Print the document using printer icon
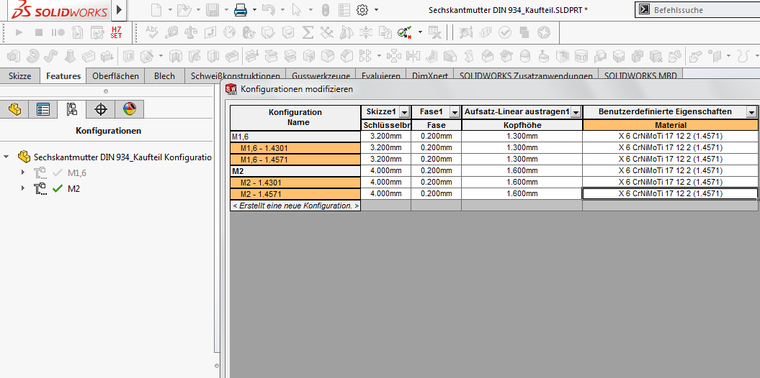The width and height of the screenshot is (760, 378). tap(240, 10)
